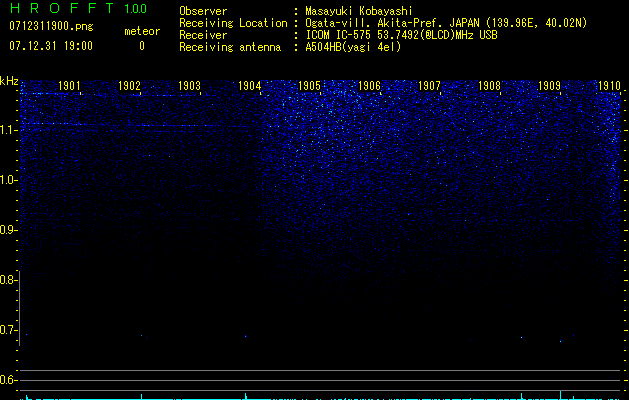The width and height of the screenshot is (629, 400).
Task: Select the Ogata-vill. Akita-Pref. JAPAN location text
Action: 446,23
